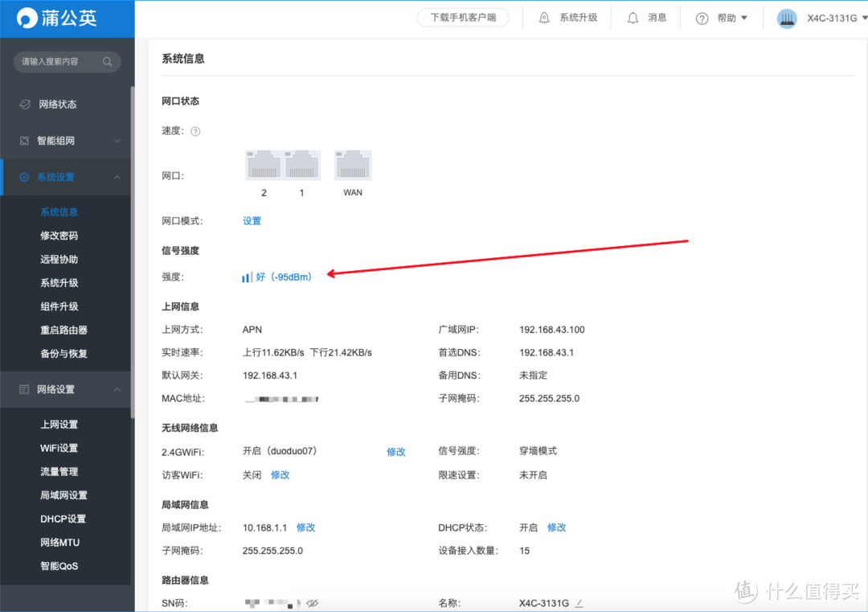Click the eye icon to reveal the SN码
Viewport: 868px width, 612px height.
313,602
